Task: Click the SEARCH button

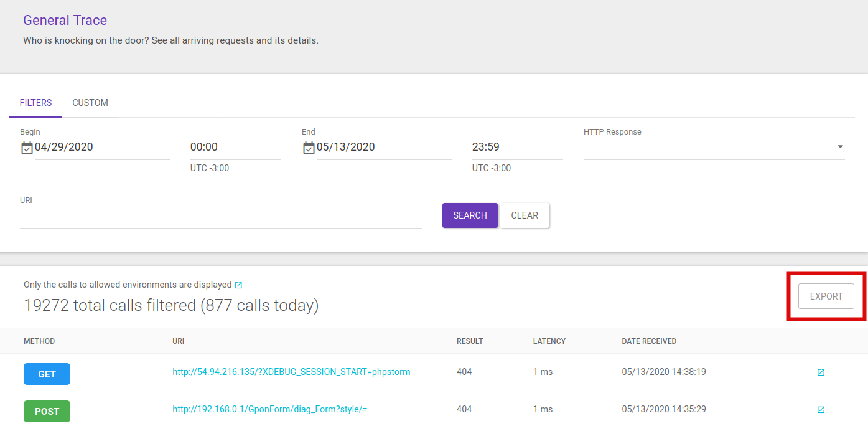Action: point(470,215)
